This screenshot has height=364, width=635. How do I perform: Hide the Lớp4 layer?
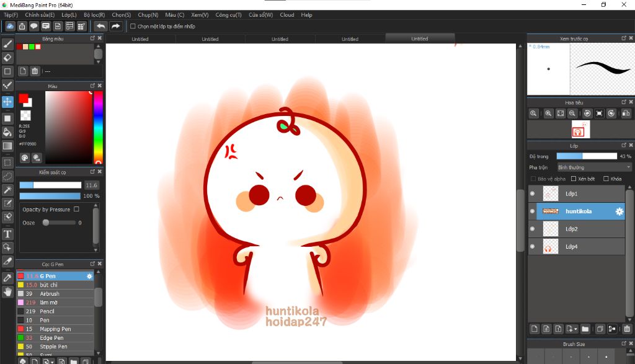click(533, 247)
